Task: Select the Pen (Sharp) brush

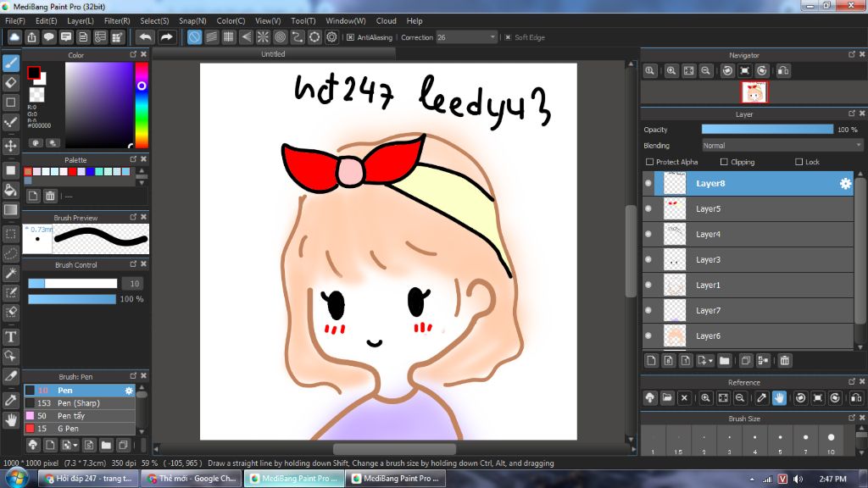Action: 79,403
